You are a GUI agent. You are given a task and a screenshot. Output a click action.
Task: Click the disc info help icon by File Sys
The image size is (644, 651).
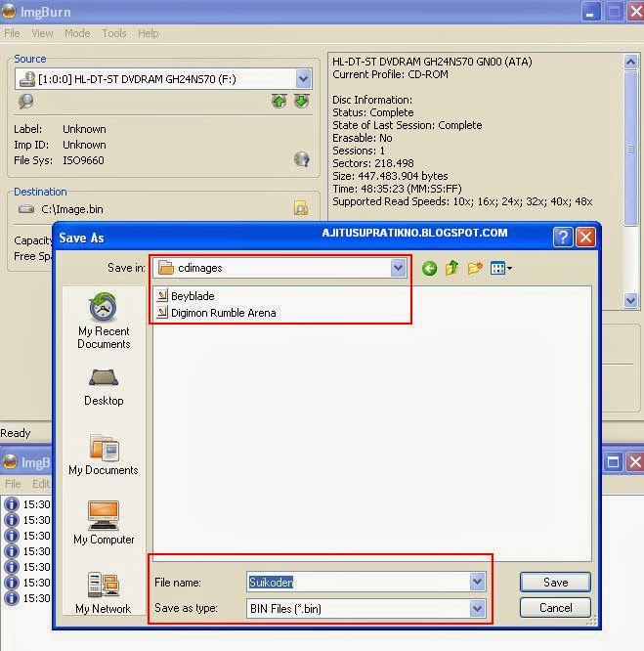point(302,159)
